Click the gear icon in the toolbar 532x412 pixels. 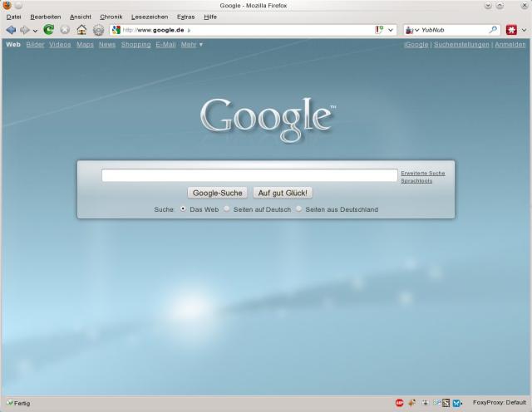[x=98, y=30]
